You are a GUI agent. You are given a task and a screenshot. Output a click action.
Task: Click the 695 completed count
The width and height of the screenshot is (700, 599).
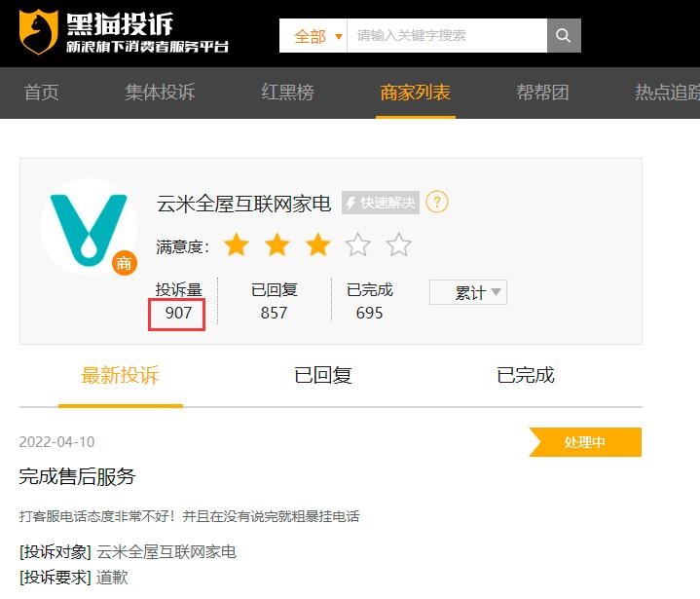click(x=369, y=313)
